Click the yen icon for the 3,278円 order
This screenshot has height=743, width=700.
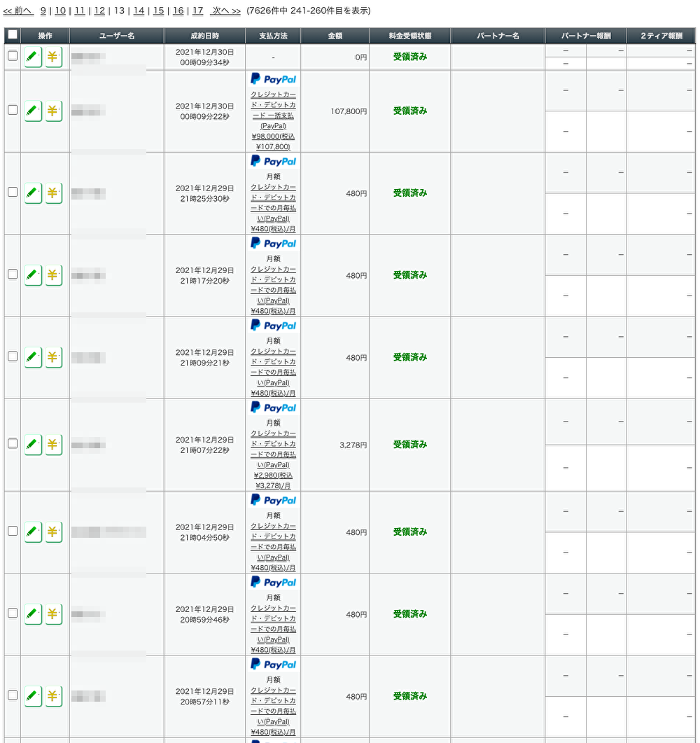[53, 445]
